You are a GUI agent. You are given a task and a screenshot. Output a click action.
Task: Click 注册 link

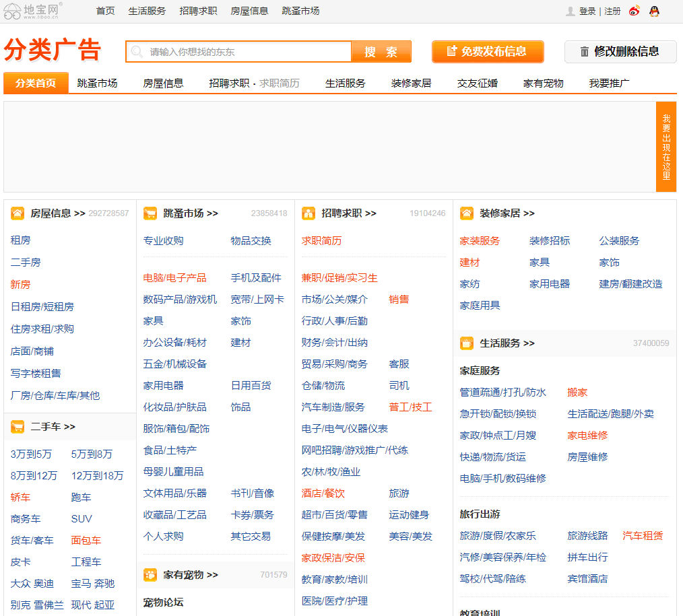612,11
